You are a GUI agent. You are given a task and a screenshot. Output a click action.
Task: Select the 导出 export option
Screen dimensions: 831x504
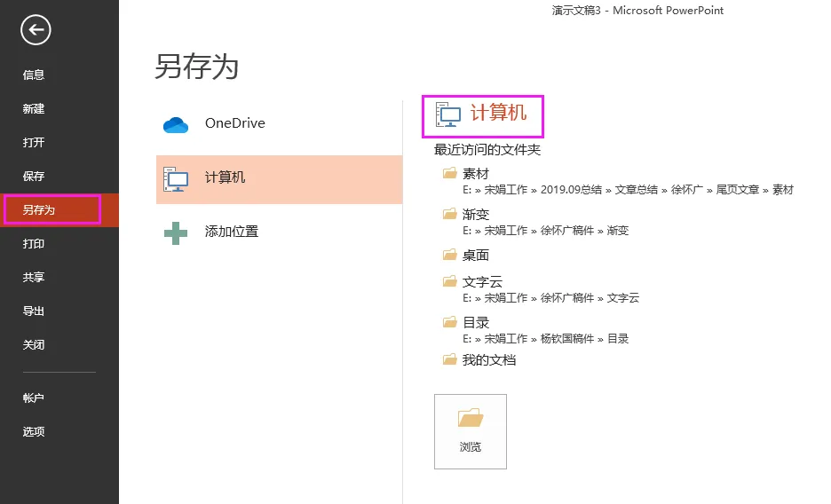tap(34, 311)
